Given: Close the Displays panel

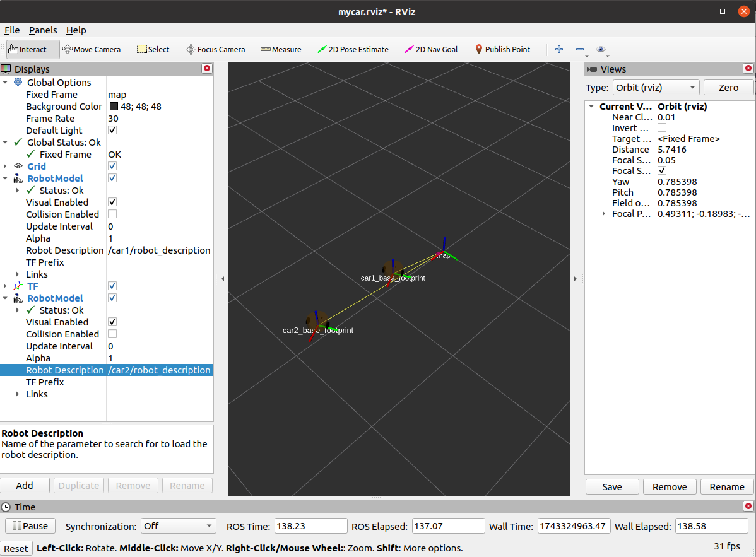Looking at the screenshot, I should (207, 68).
